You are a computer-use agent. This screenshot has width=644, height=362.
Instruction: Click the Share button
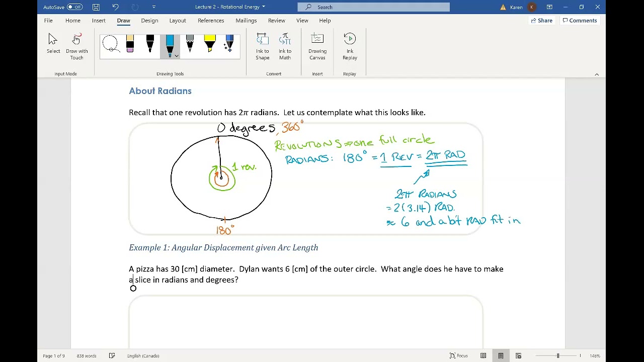542,21
